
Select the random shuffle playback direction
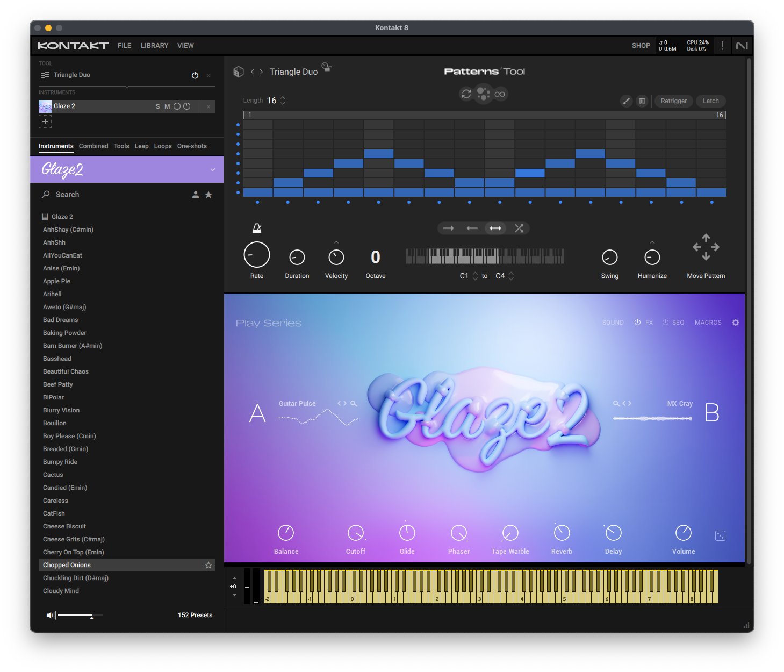pos(519,228)
